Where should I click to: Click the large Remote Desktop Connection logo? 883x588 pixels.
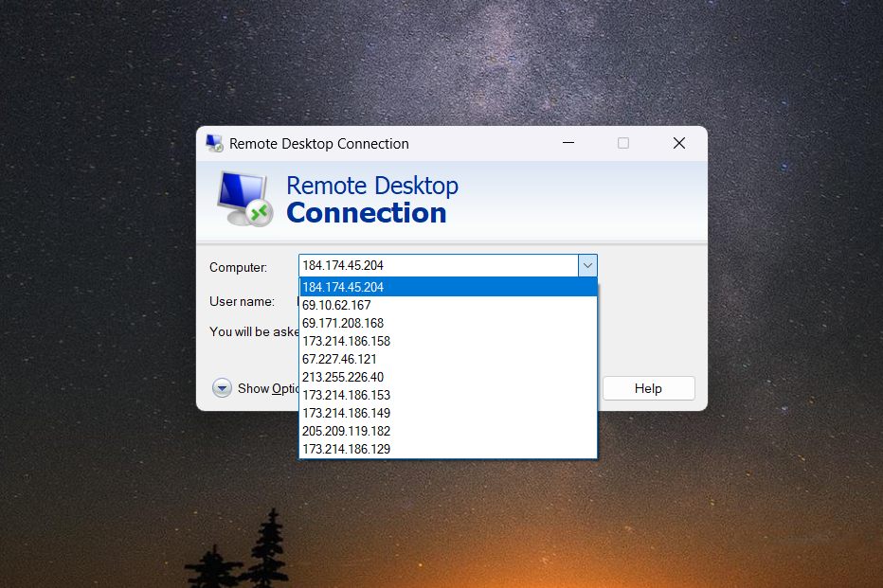coord(244,198)
